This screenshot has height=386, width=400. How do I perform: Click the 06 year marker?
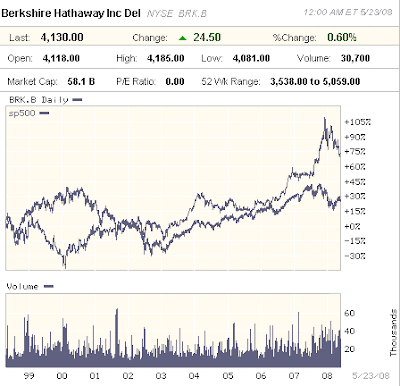[261, 376]
